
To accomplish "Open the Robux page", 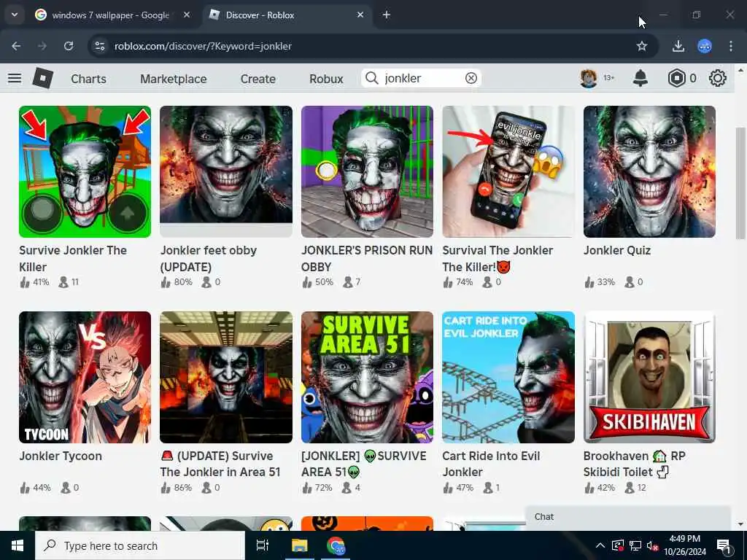I will click(x=326, y=79).
